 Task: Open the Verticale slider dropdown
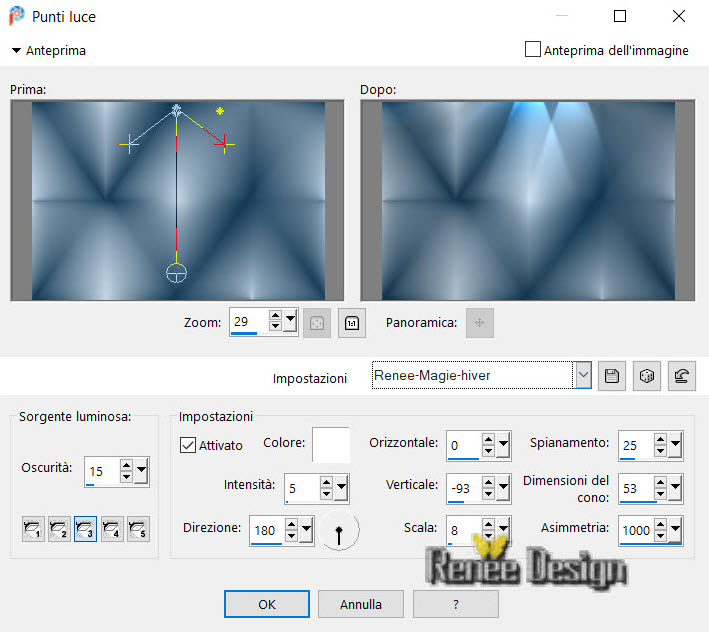coord(503,487)
